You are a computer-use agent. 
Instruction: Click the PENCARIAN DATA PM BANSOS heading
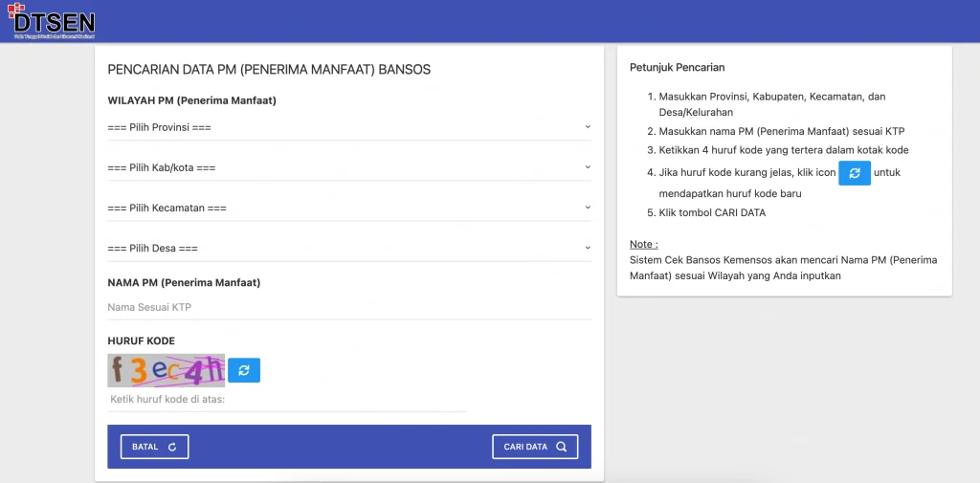coord(269,70)
